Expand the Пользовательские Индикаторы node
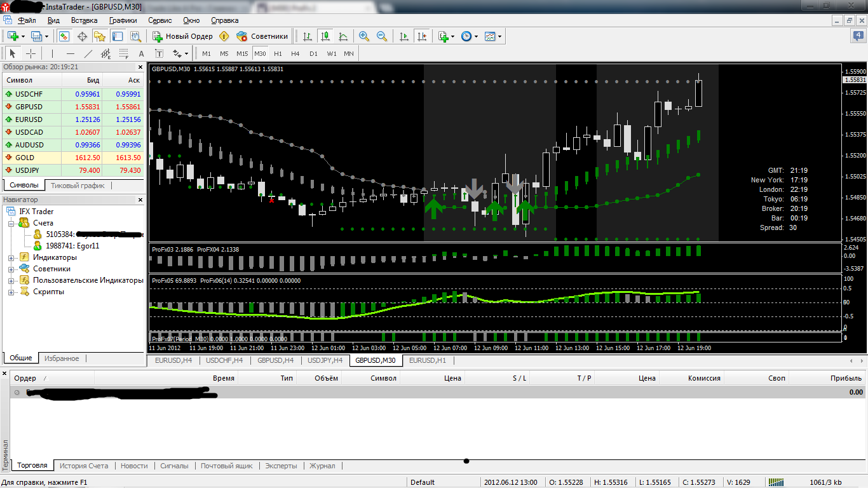Viewport: 868px width, 488px height. click(x=11, y=280)
